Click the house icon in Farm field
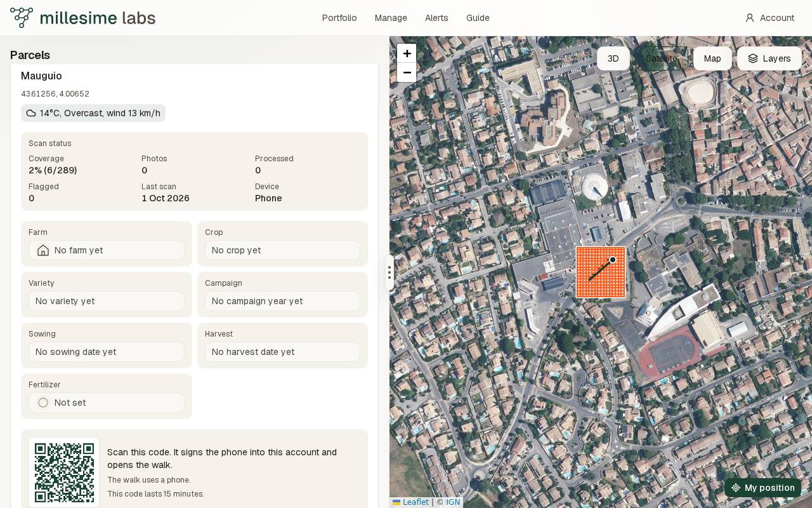812x508 pixels. point(43,250)
